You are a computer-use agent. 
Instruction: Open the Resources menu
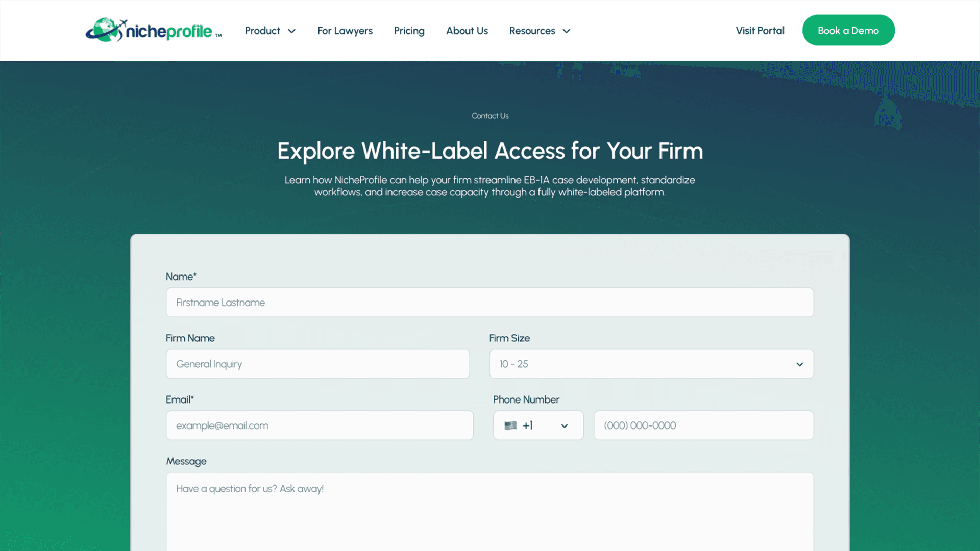click(540, 31)
